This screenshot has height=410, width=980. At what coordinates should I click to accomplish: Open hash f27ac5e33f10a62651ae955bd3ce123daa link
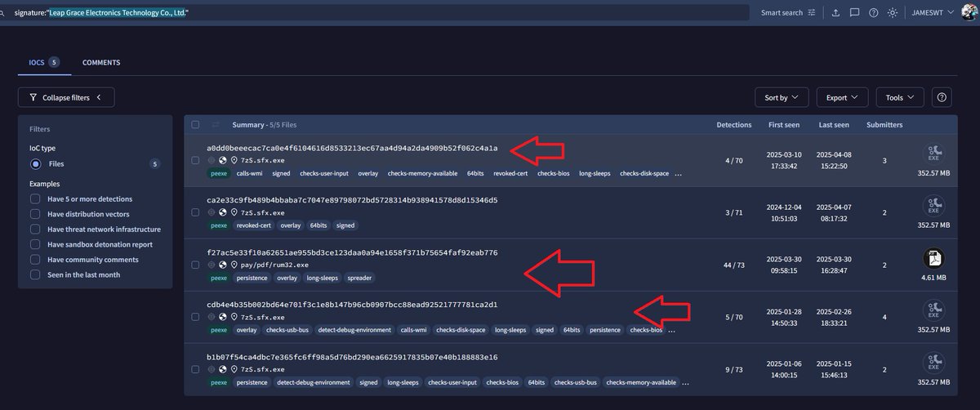coord(352,252)
